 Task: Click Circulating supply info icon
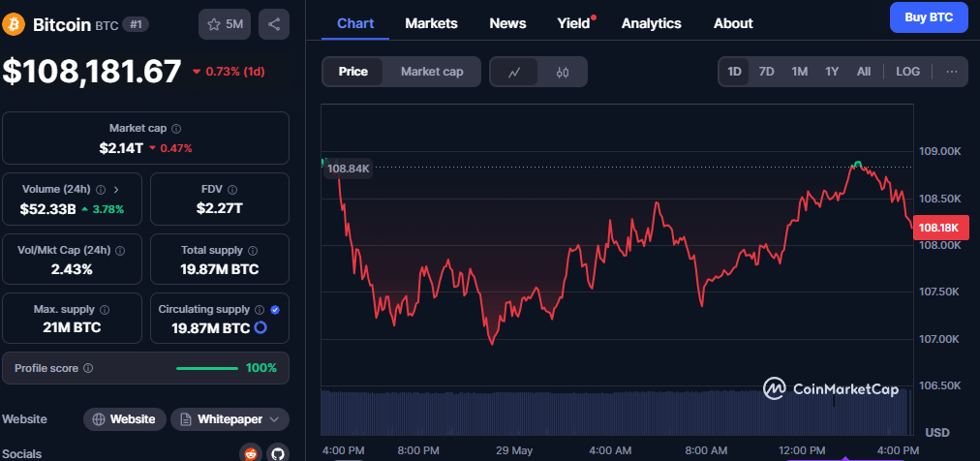click(260, 309)
